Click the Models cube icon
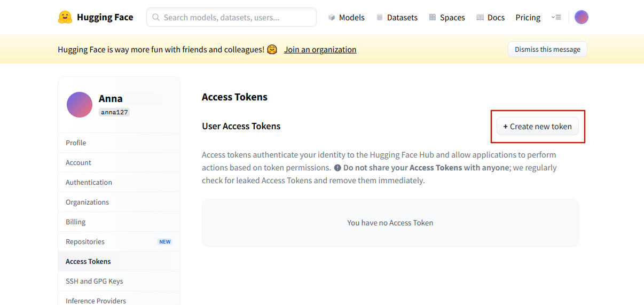644x305 pixels. (332, 18)
